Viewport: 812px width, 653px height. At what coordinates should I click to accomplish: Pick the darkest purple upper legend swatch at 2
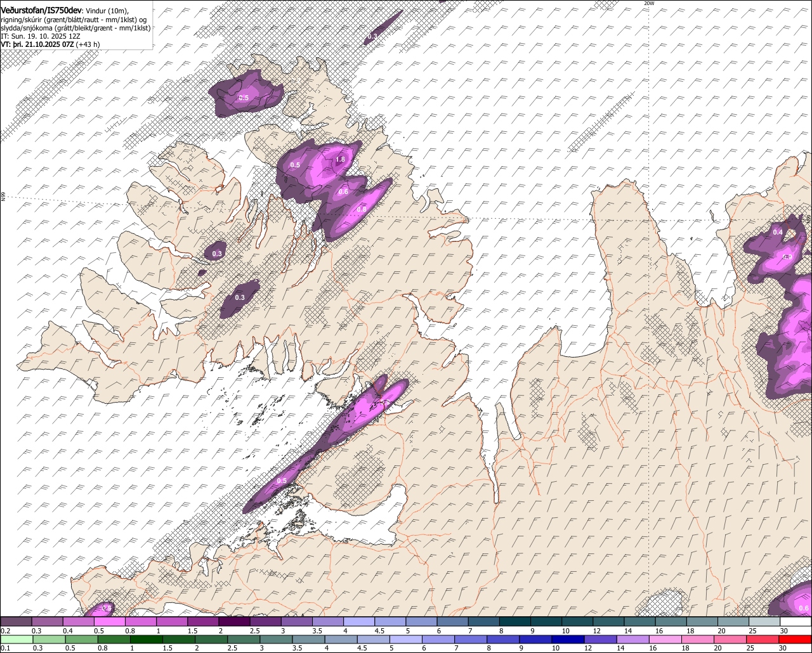(234, 621)
